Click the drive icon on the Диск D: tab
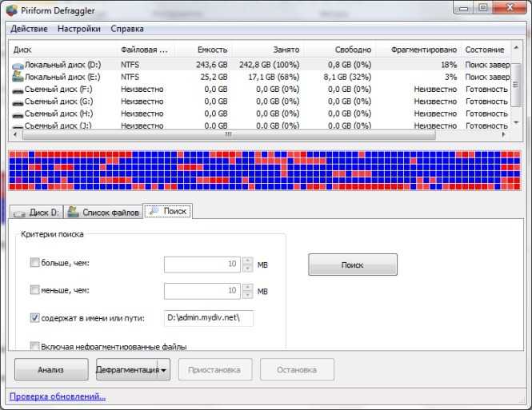Image resolution: width=532 pixels, height=410 pixels. click(19, 213)
